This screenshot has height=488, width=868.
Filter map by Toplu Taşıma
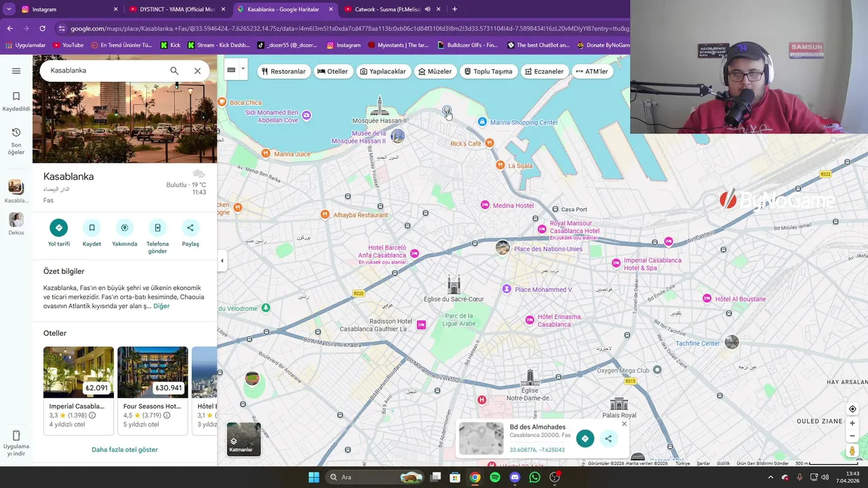click(488, 71)
